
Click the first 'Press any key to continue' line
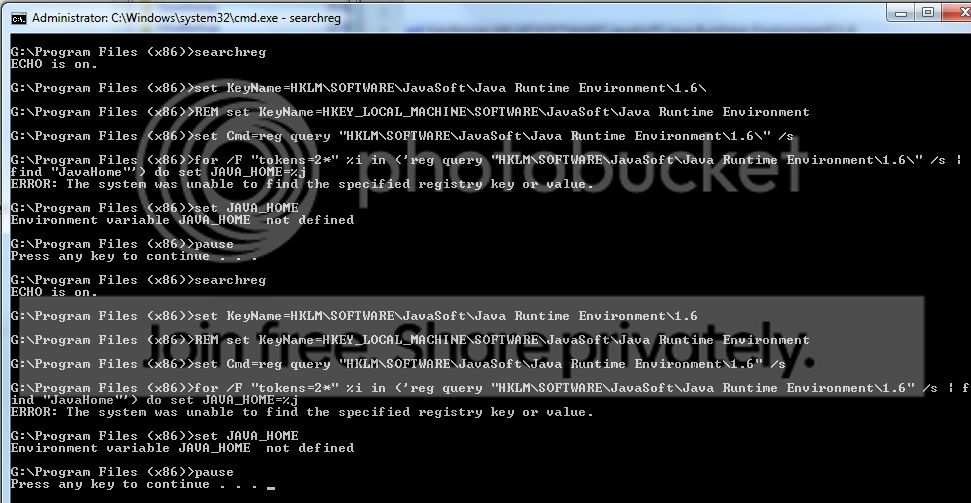point(134,256)
